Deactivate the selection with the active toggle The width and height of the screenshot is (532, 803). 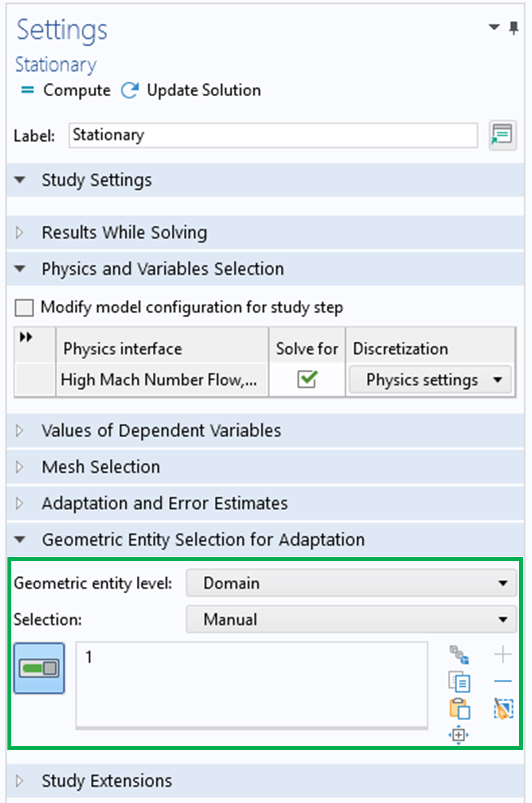point(39,669)
